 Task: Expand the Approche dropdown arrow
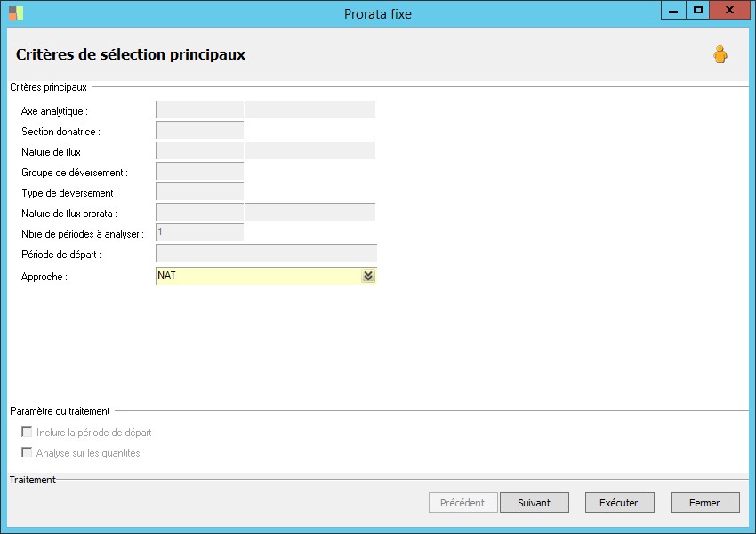pyautogui.click(x=368, y=277)
